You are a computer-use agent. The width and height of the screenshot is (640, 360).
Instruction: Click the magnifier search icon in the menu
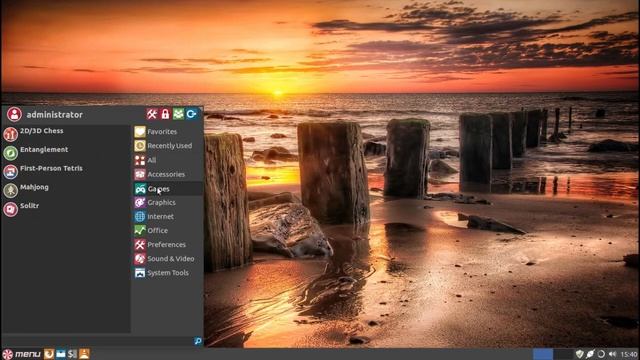198,341
